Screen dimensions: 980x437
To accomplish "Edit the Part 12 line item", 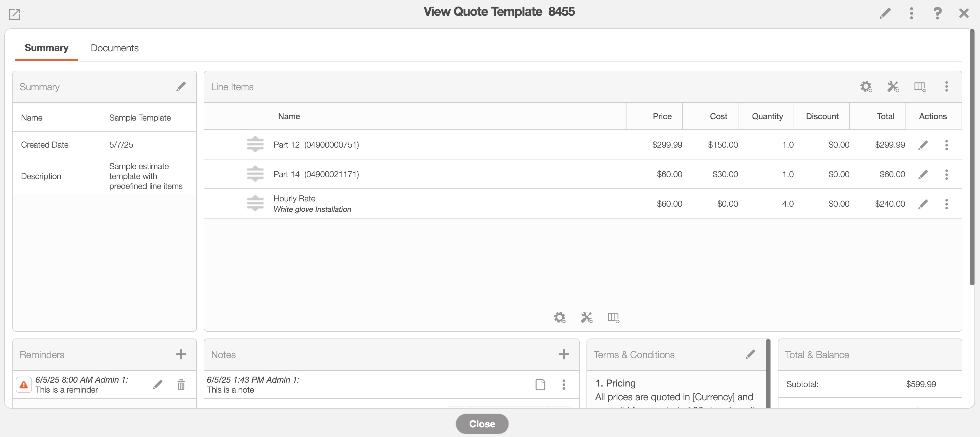I will [x=923, y=145].
